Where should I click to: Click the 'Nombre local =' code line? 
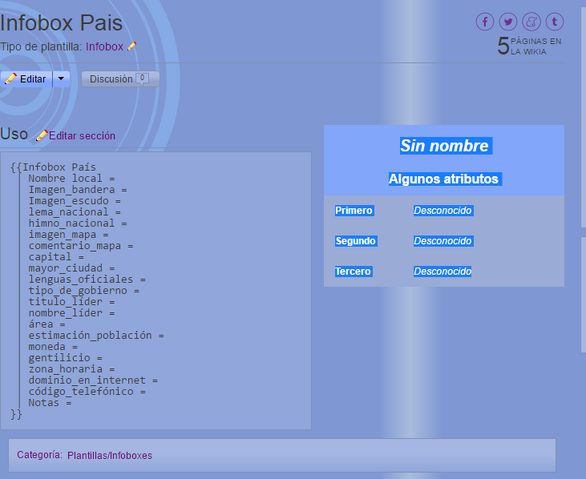pyautogui.click(x=71, y=178)
